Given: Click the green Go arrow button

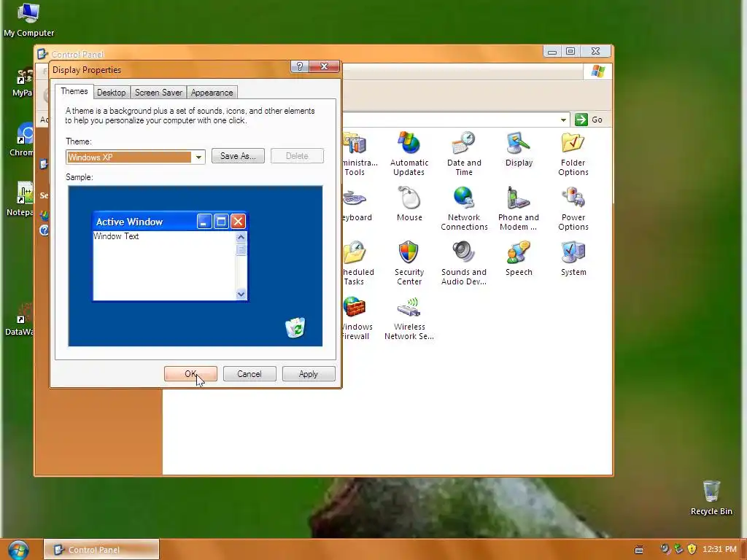Looking at the screenshot, I should click(x=581, y=120).
